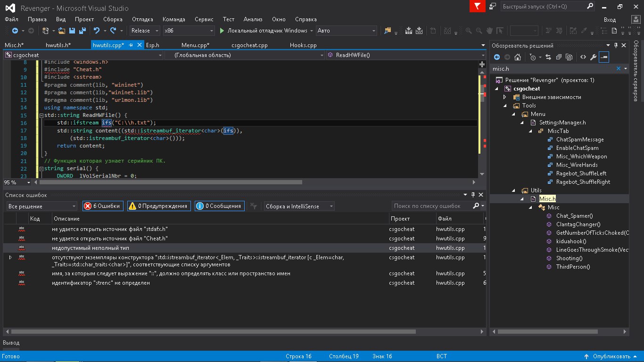Toggle the 0 Предупреждения warnings filter
The height and width of the screenshot is (362, 644).
tap(158, 206)
